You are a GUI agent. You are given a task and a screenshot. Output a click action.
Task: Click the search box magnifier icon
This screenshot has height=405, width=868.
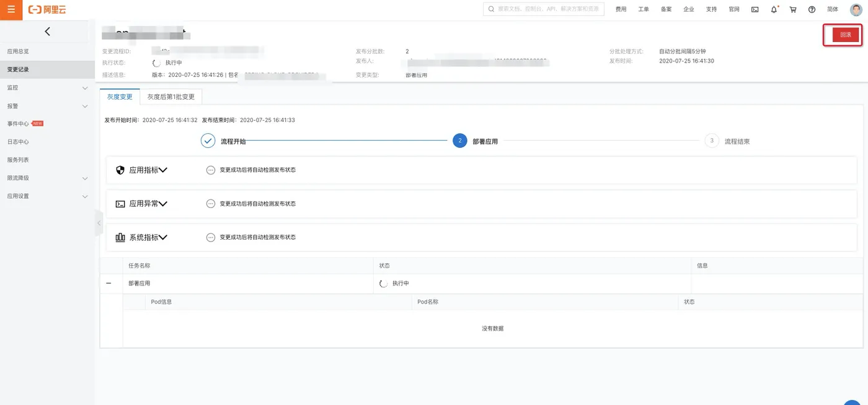[492, 9]
